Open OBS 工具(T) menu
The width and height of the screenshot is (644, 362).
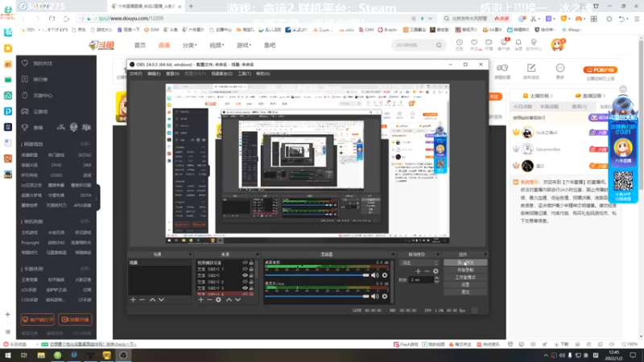[245, 74]
